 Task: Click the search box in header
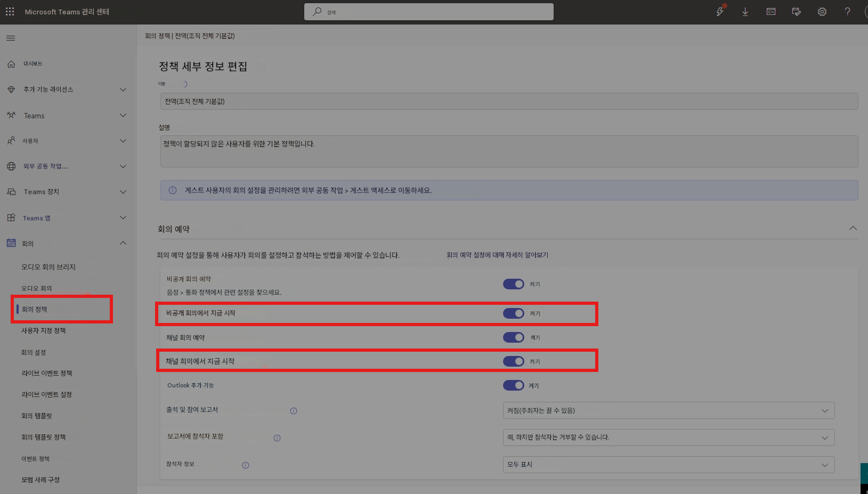[x=429, y=12]
